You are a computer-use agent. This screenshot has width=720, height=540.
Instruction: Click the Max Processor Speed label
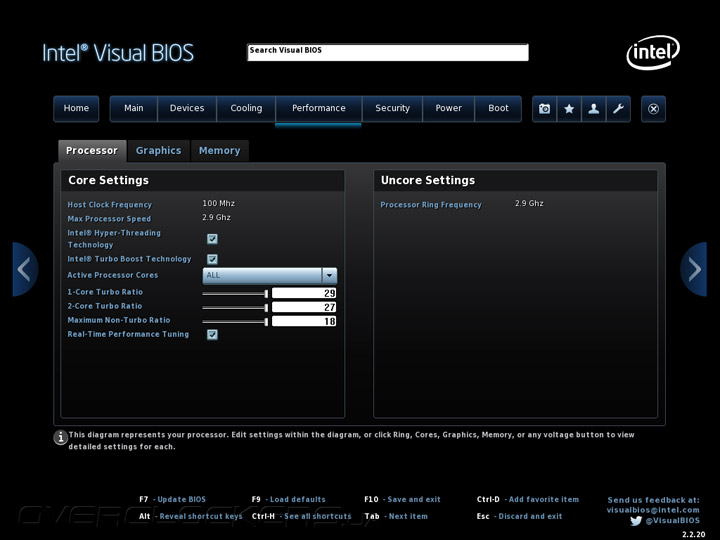(x=109, y=219)
